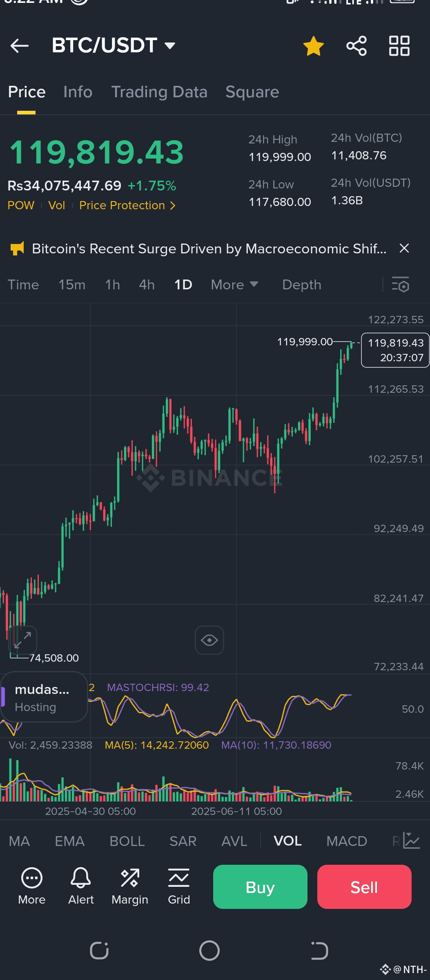
Task: Tap the share icon
Action: (x=356, y=45)
